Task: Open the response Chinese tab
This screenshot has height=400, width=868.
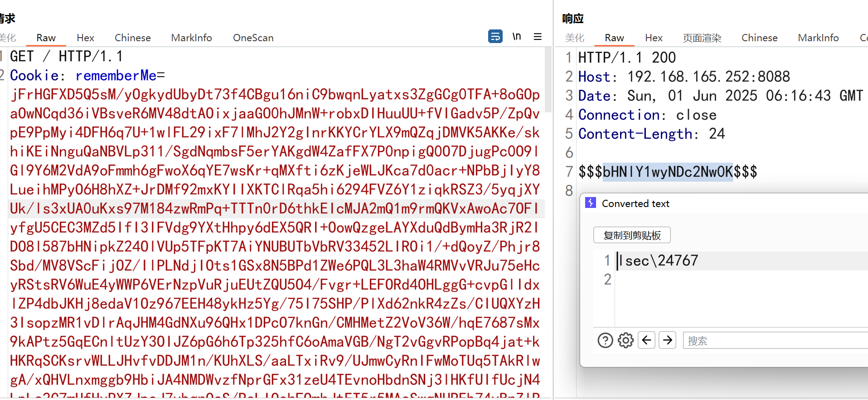Action: tap(759, 38)
